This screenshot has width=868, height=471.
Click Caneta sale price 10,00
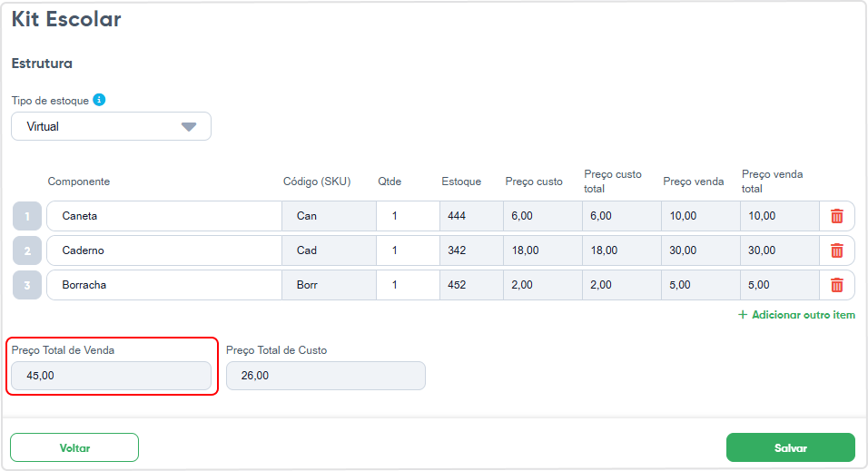click(700, 216)
